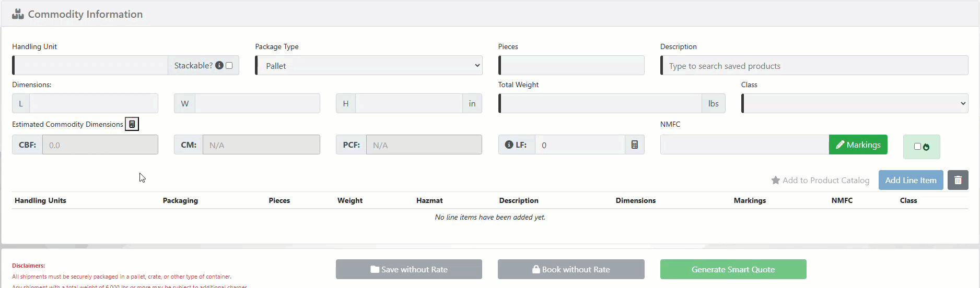
Task: Delete line item with trash icon
Action: point(958,180)
